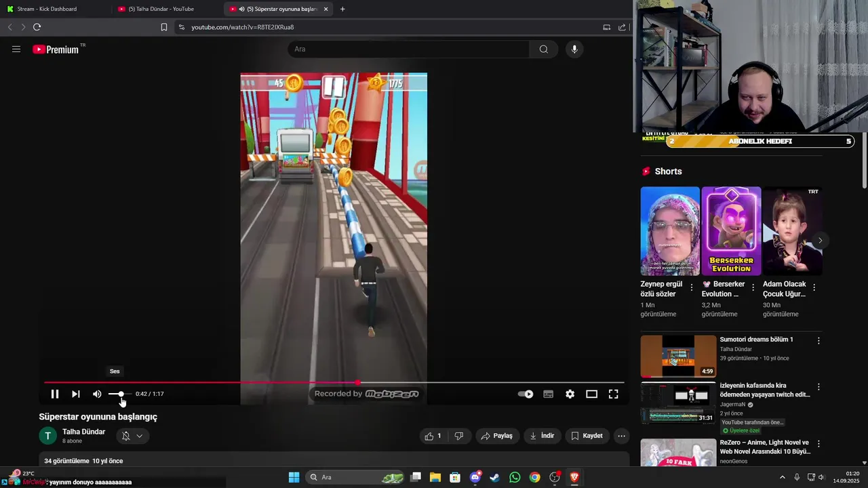This screenshot has height=488, width=868.
Task: Show next Shorts with the arrow
Action: coord(820,241)
